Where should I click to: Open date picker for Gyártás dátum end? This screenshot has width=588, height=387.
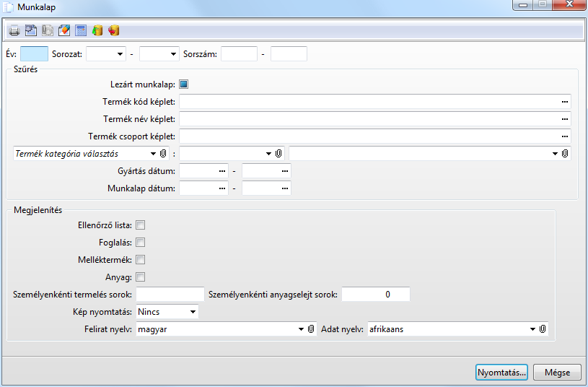coord(285,171)
